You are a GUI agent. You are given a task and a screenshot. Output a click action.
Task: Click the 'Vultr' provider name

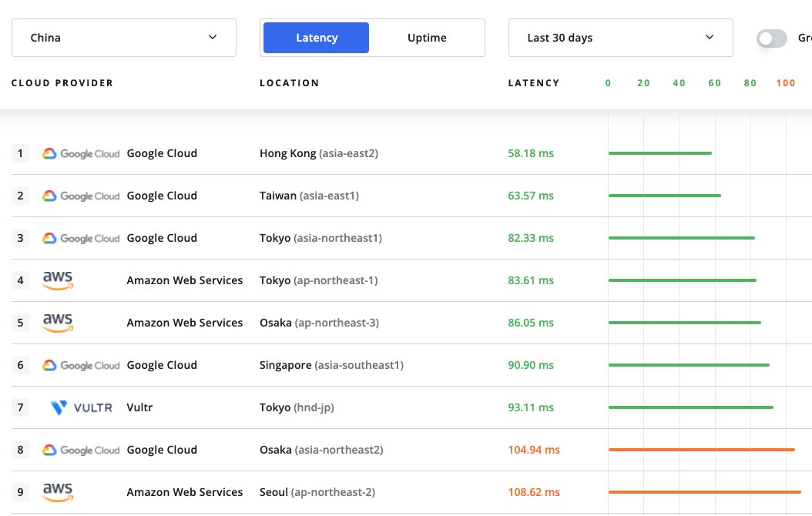139,407
